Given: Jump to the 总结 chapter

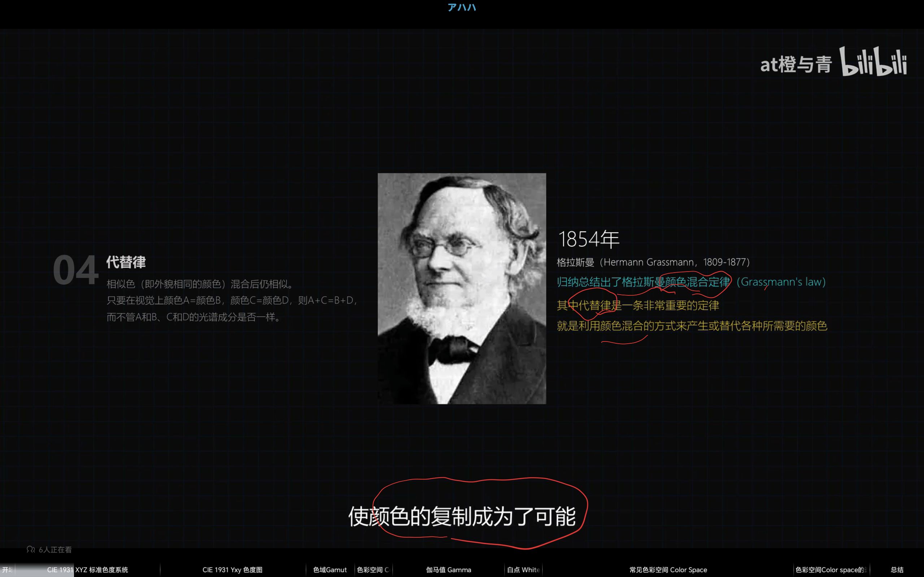Looking at the screenshot, I should (897, 570).
